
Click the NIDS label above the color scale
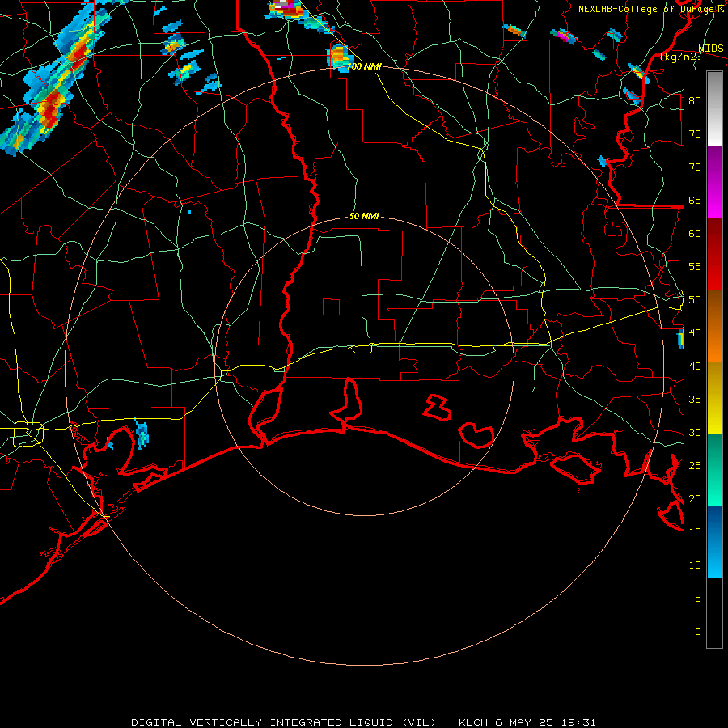point(710,49)
